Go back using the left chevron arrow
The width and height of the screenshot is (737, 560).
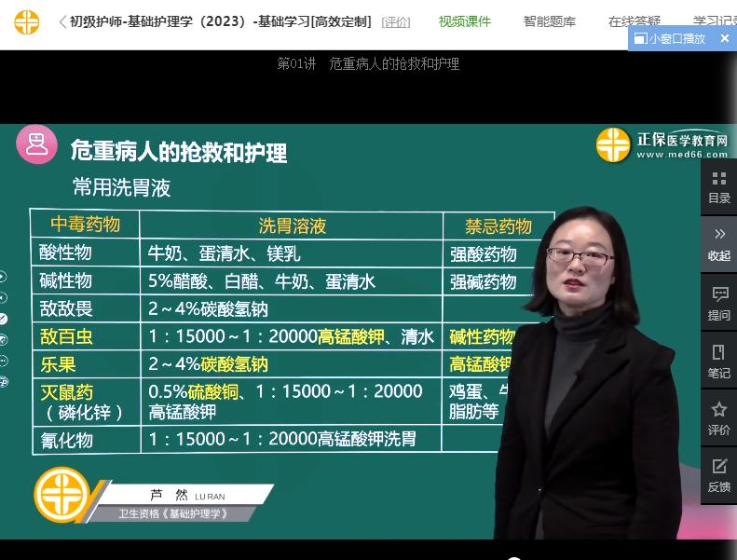62,21
